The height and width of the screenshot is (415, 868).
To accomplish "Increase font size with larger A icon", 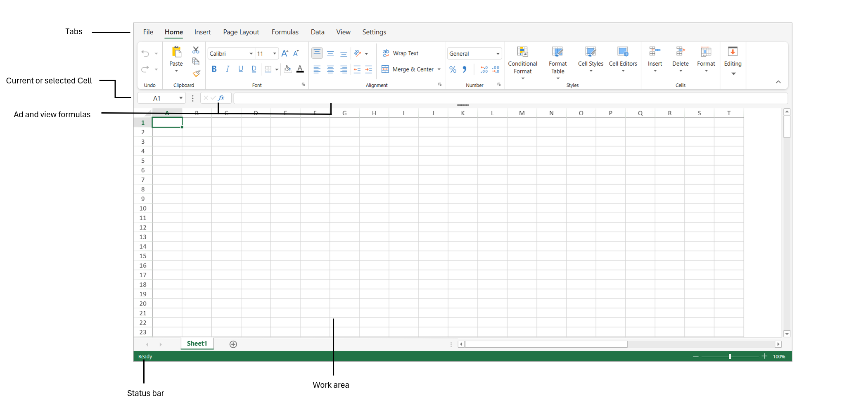I will [285, 53].
